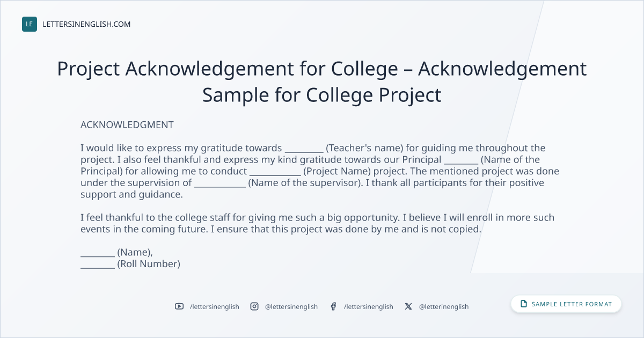
Task: Select the ACKNOWLEDGMENT heading text
Action: [x=127, y=124]
